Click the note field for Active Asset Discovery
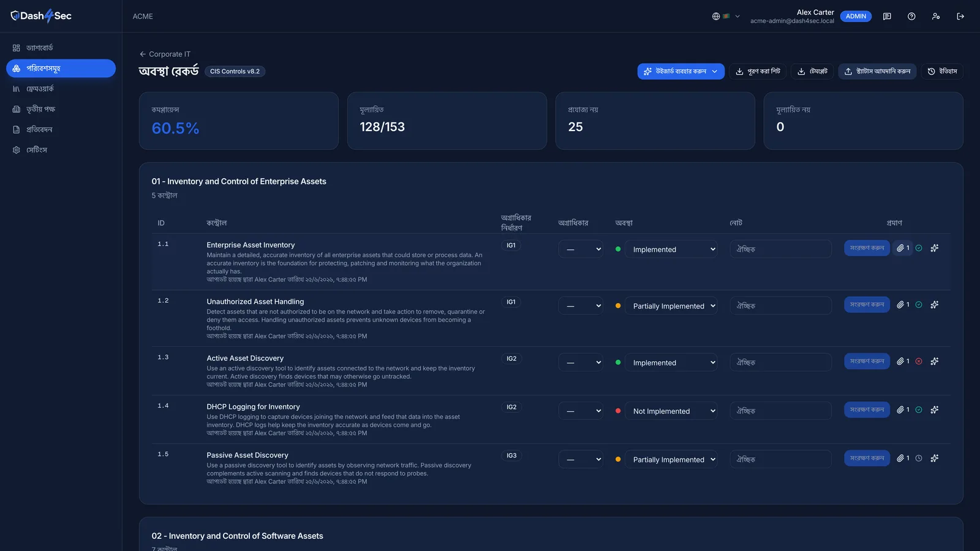The width and height of the screenshot is (980, 551). pyautogui.click(x=780, y=362)
